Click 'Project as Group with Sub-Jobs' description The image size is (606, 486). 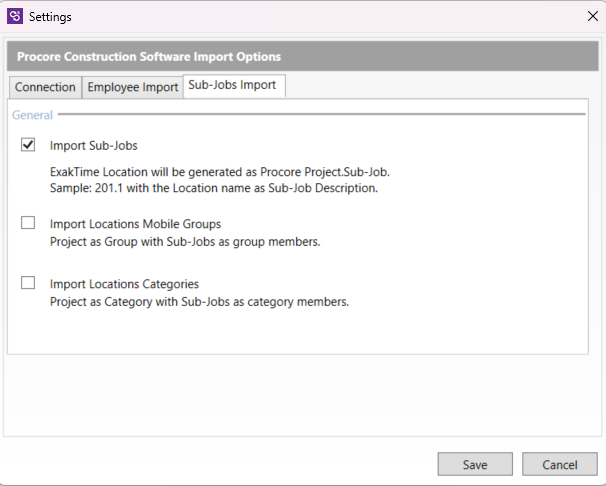point(185,242)
